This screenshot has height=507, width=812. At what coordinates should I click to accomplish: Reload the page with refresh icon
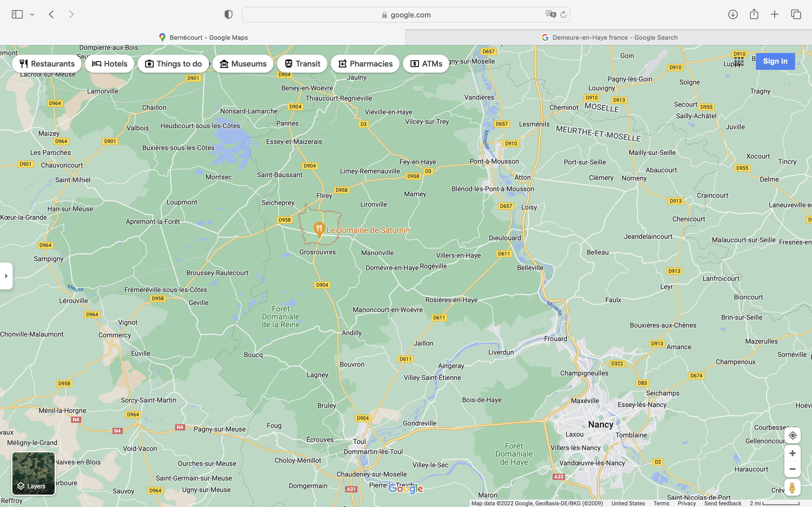(x=563, y=14)
